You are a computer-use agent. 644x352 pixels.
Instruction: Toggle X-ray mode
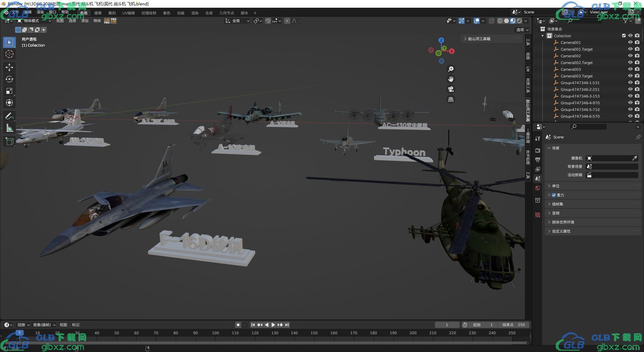491,21
